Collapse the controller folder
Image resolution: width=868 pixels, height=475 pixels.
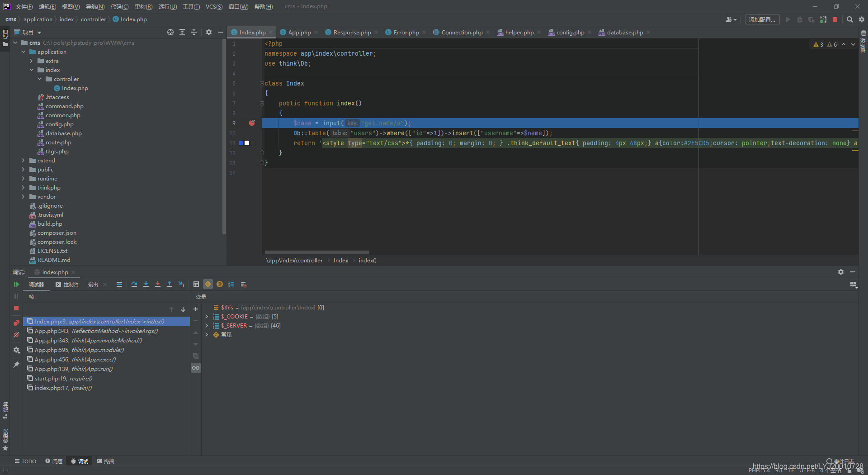(39, 79)
